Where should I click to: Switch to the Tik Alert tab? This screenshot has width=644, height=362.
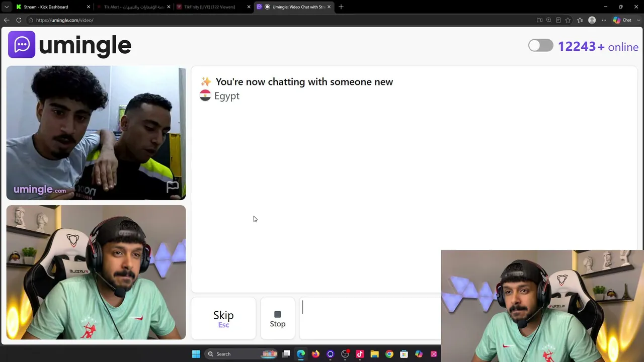coord(133,7)
